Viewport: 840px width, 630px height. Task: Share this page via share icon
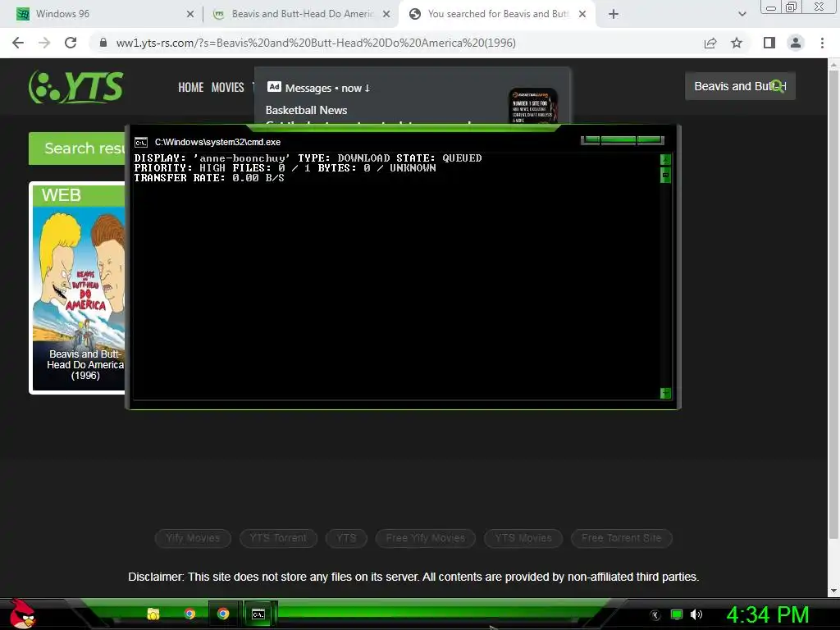click(x=710, y=43)
